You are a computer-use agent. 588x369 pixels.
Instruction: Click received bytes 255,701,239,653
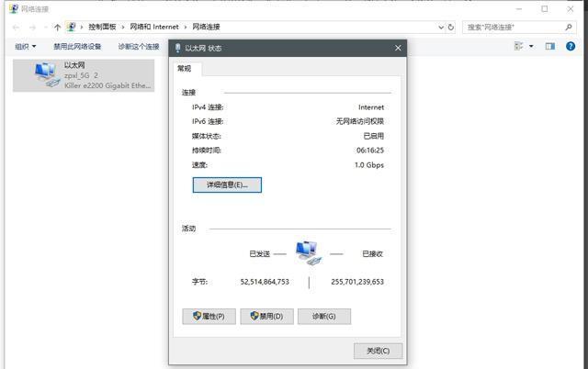pyautogui.click(x=357, y=282)
